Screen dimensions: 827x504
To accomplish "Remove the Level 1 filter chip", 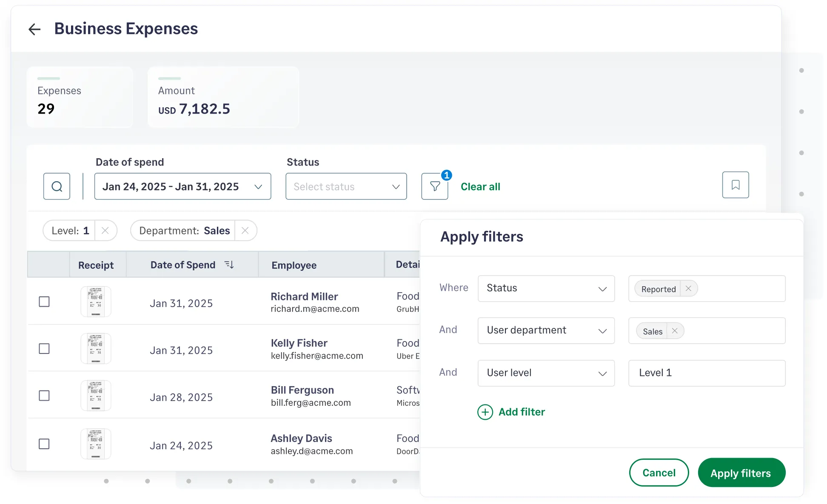I will pos(106,231).
